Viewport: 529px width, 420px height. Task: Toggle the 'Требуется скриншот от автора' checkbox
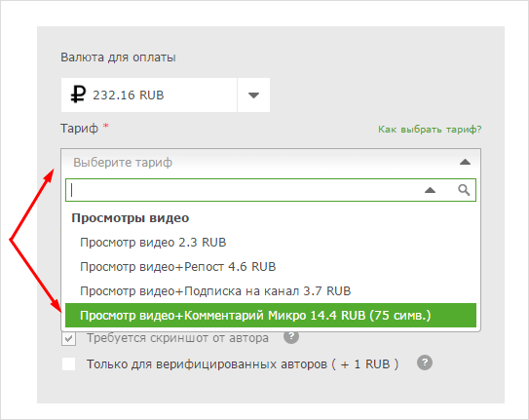coord(69,338)
